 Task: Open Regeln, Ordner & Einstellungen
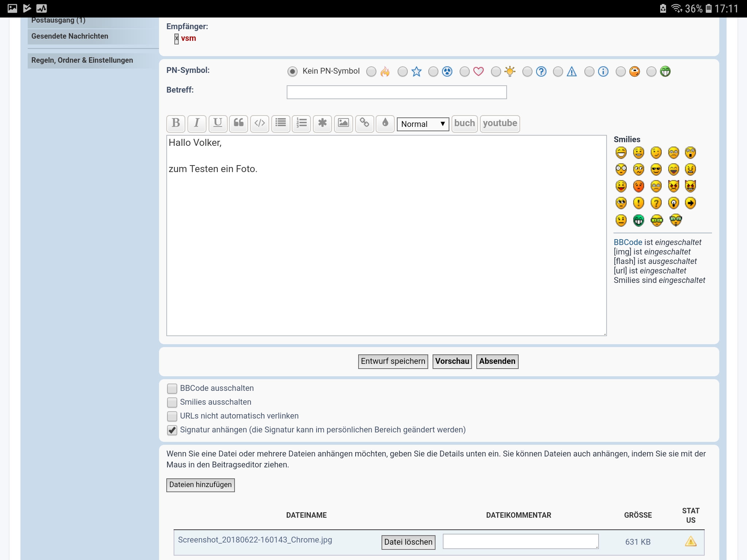click(82, 60)
